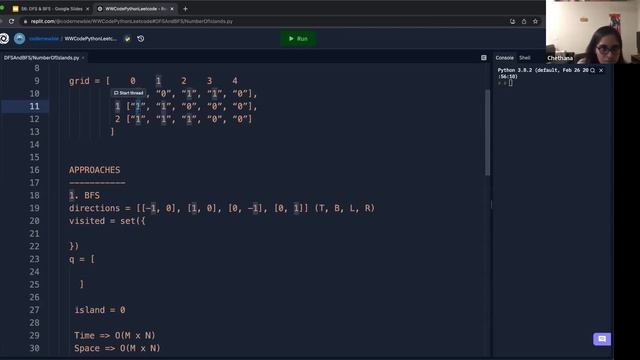Select the NumberOfIslands.py editor tab

tap(41, 58)
